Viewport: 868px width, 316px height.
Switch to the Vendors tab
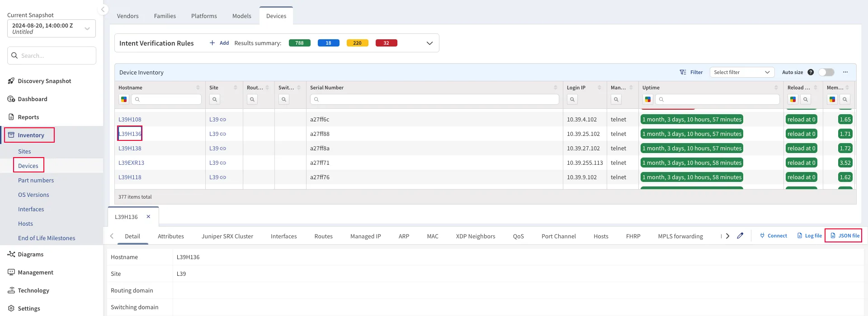(x=127, y=16)
